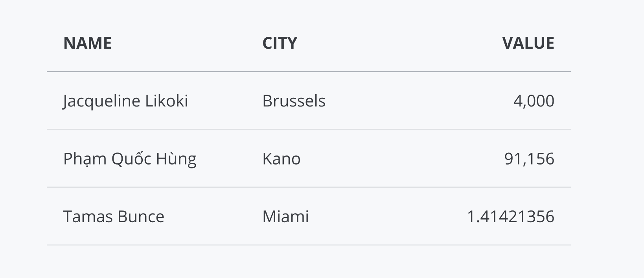The width and height of the screenshot is (644, 278).
Task: Sort by the CITY column header
Action: tap(280, 43)
